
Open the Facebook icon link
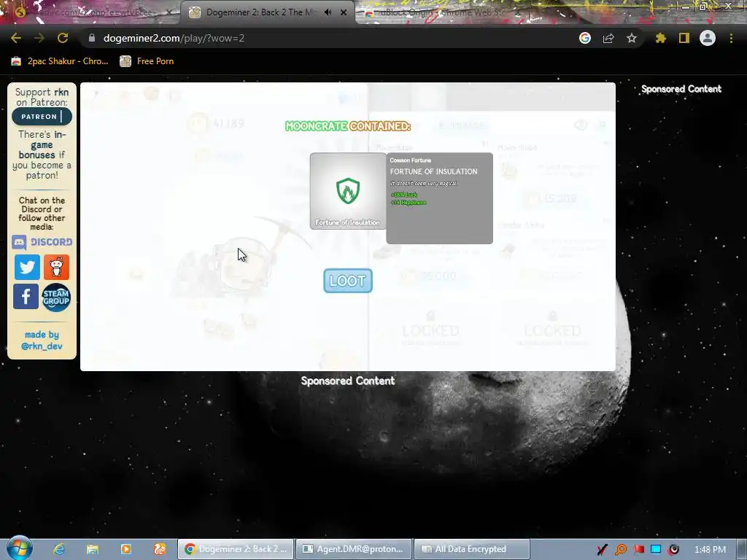tap(26, 297)
